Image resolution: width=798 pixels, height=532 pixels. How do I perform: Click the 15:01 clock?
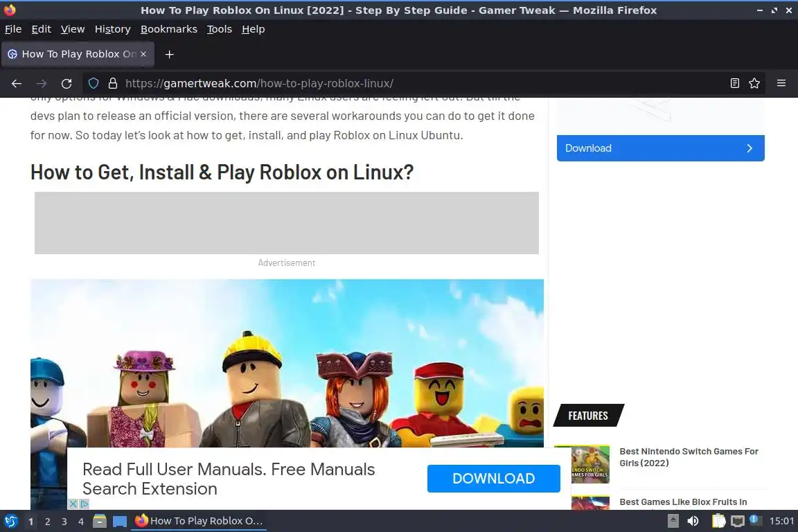(x=781, y=521)
